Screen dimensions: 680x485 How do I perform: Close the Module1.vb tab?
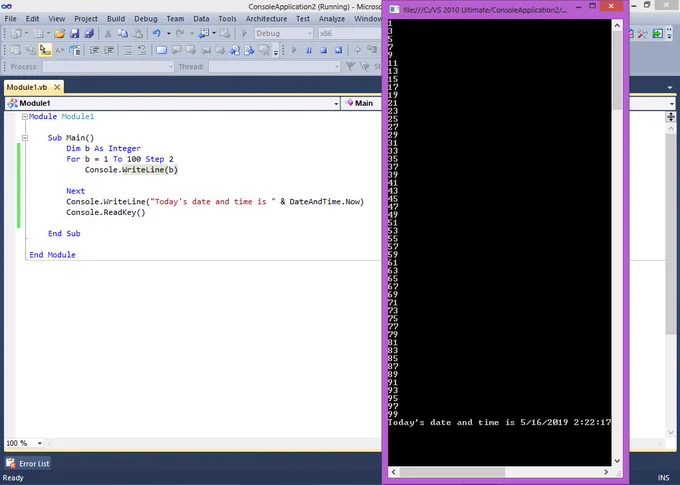click(57, 87)
